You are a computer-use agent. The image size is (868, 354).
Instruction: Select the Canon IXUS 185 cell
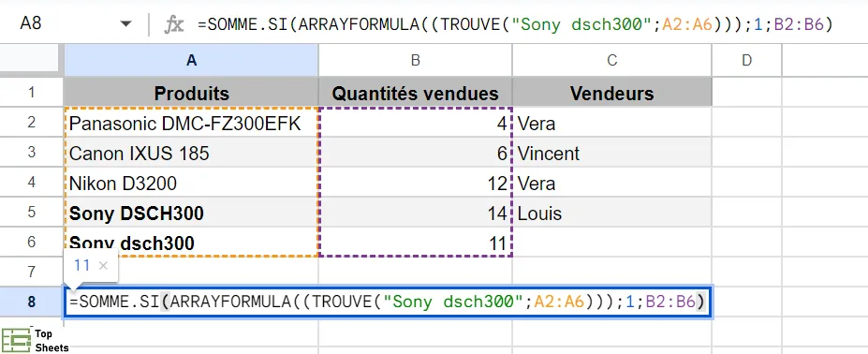point(192,153)
